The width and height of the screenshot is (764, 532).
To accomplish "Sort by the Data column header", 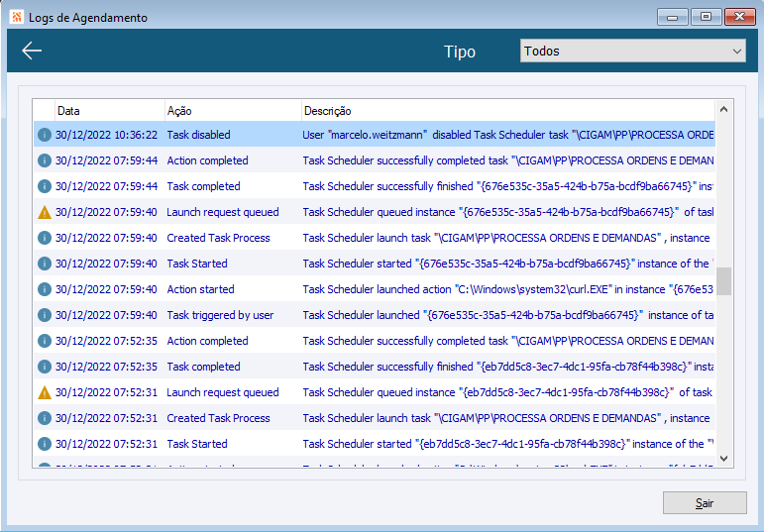I will click(110, 111).
